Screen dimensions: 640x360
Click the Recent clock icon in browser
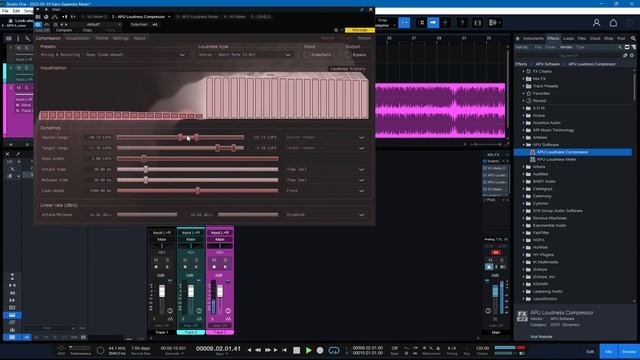tap(529, 101)
